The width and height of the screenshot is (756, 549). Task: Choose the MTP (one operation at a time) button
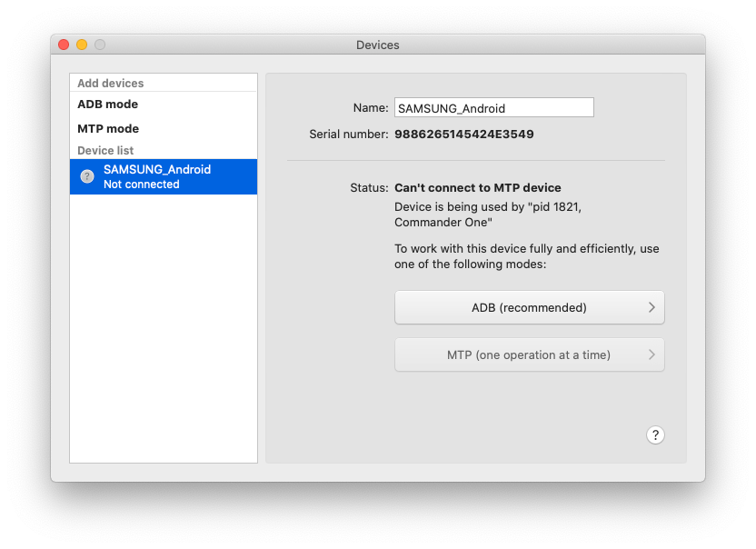(x=530, y=355)
